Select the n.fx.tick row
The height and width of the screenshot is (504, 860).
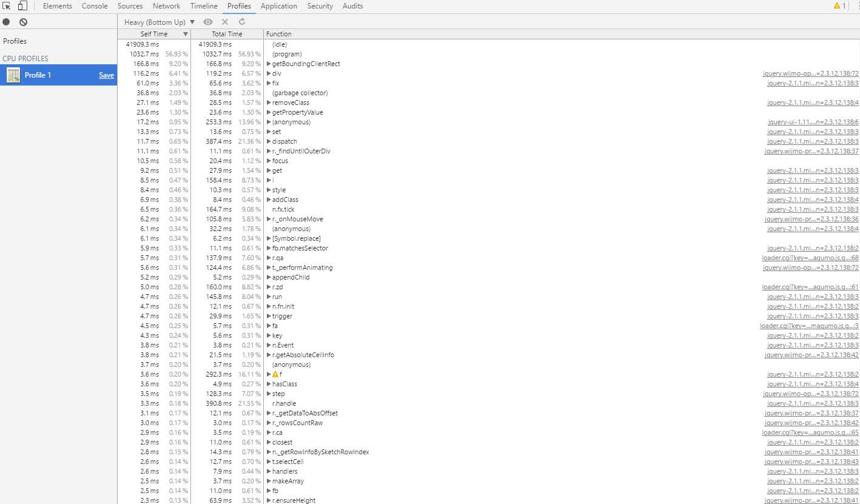click(x=489, y=209)
